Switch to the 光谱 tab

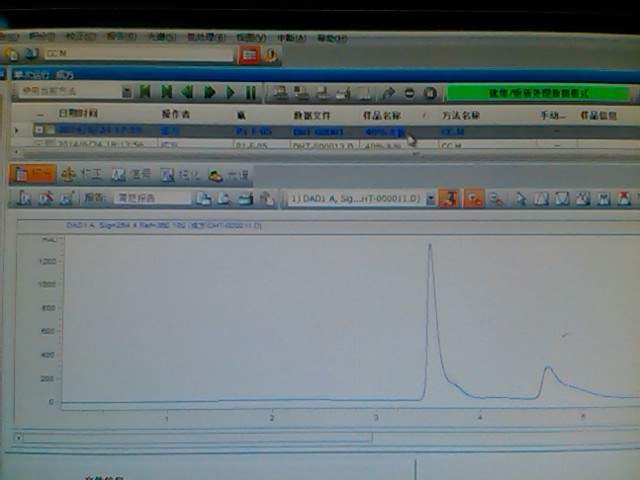click(x=229, y=176)
